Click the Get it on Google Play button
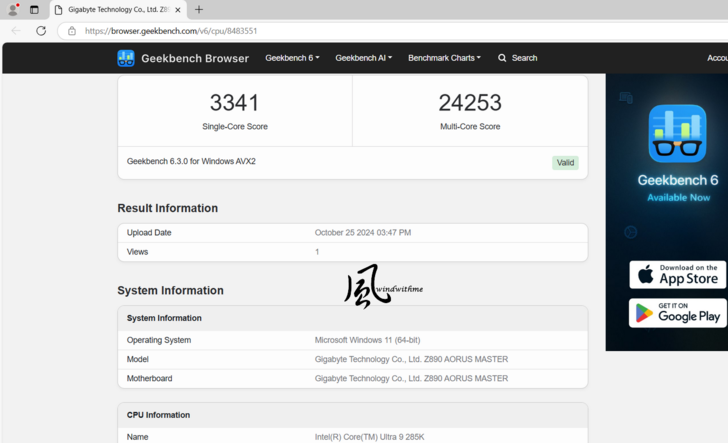The height and width of the screenshot is (443, 728). (677, 313)
